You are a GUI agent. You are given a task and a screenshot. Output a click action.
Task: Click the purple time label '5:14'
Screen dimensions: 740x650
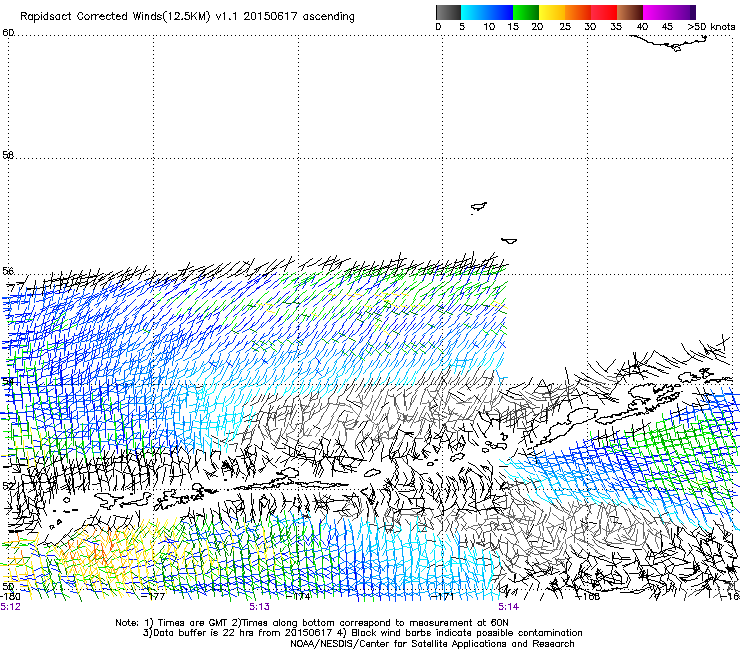pyautogui.click(x=508, y=607)
